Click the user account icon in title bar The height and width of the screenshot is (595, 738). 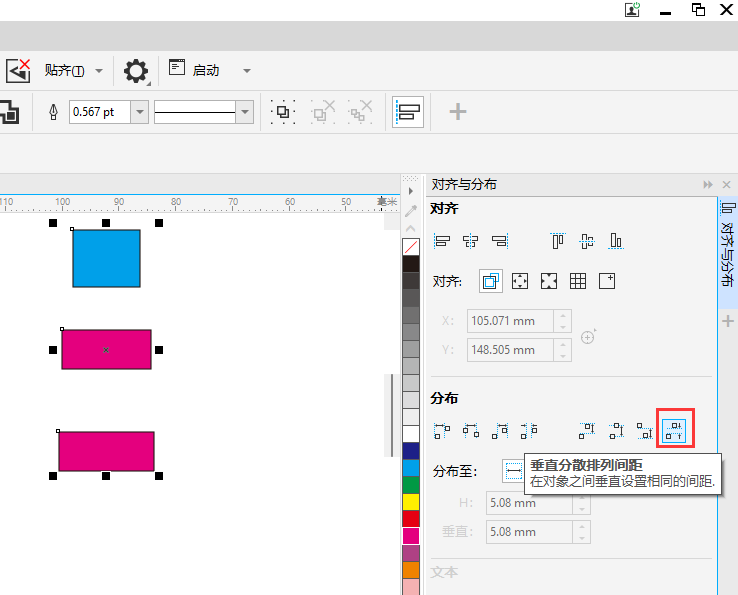pos(632,9)
